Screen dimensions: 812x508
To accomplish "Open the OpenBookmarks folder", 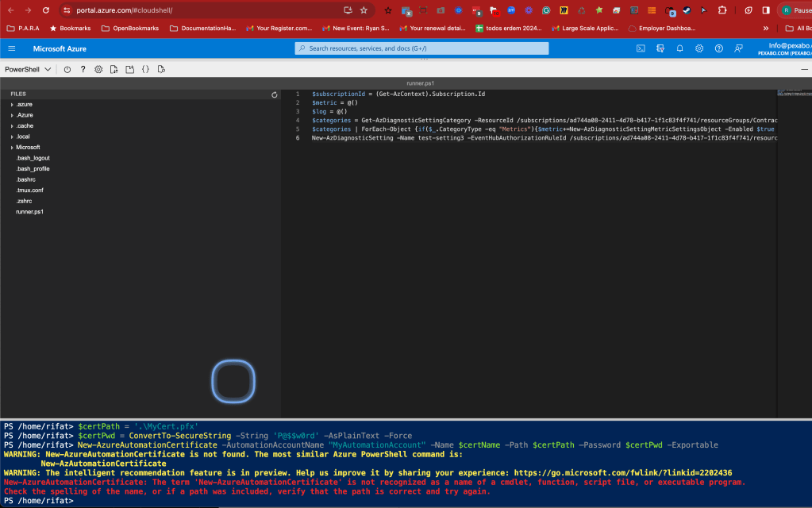I will coord(130,29).
